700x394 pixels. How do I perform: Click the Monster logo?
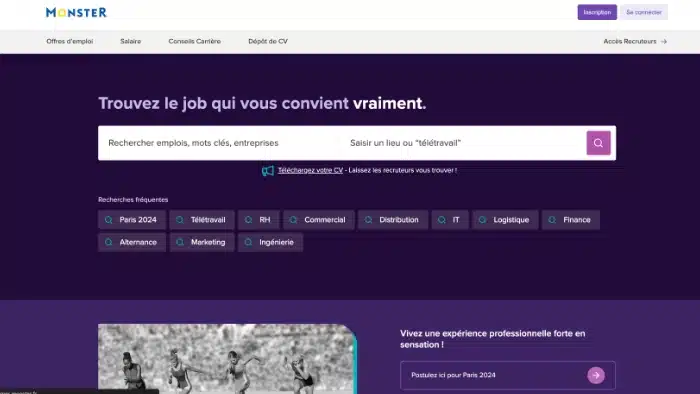click(76, 12)
